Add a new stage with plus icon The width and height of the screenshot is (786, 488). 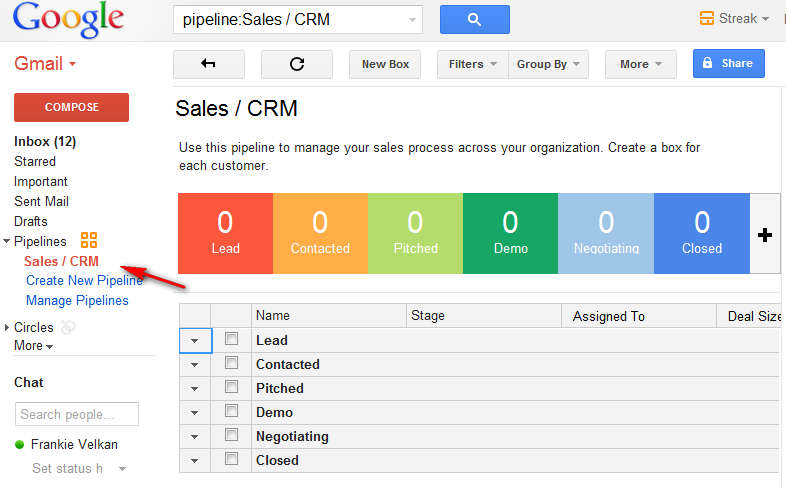click(765, 234)
